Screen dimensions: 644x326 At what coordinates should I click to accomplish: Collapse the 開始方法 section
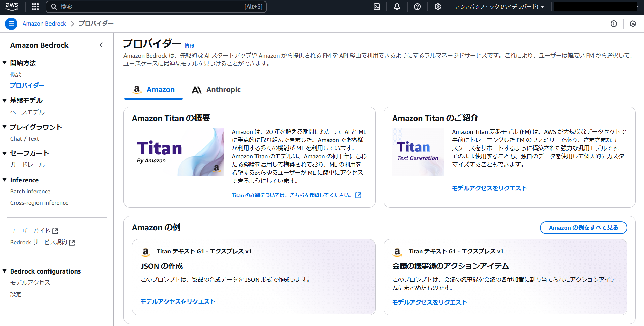(5, 63)
